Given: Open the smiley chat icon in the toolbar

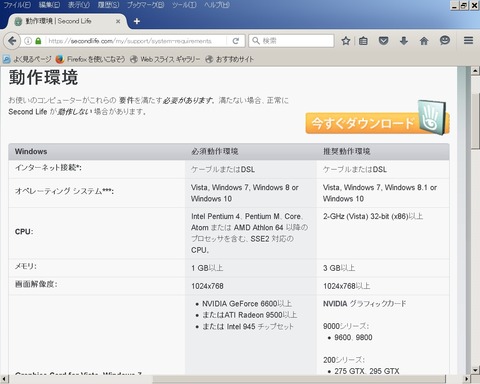Looking at the screenshot, I should coord(445,41).
